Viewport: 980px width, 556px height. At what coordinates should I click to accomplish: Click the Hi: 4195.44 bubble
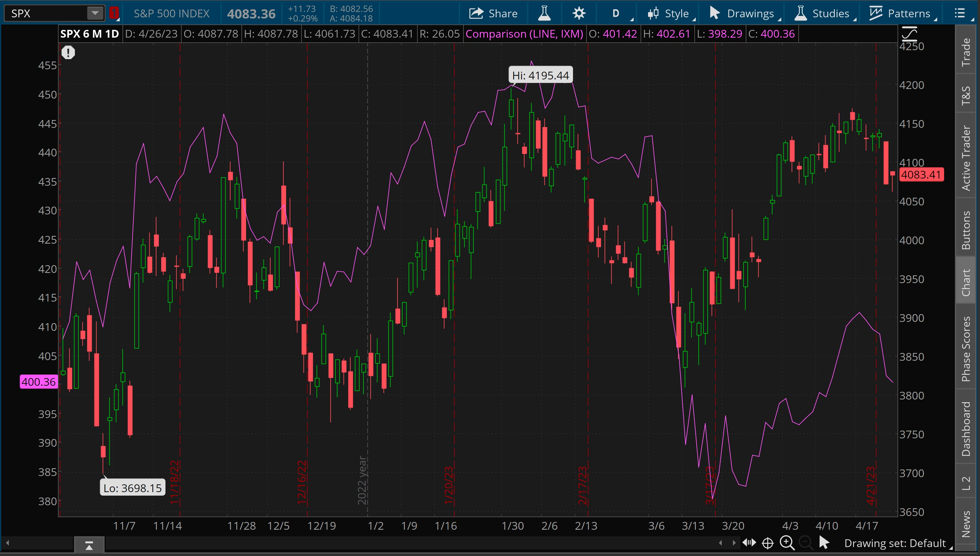(x=540, y=75)
